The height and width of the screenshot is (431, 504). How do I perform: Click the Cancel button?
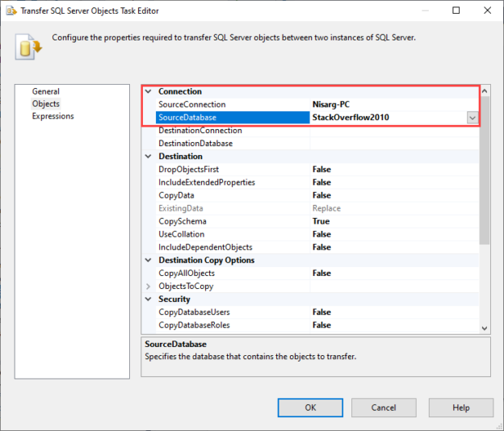[384, 408]
